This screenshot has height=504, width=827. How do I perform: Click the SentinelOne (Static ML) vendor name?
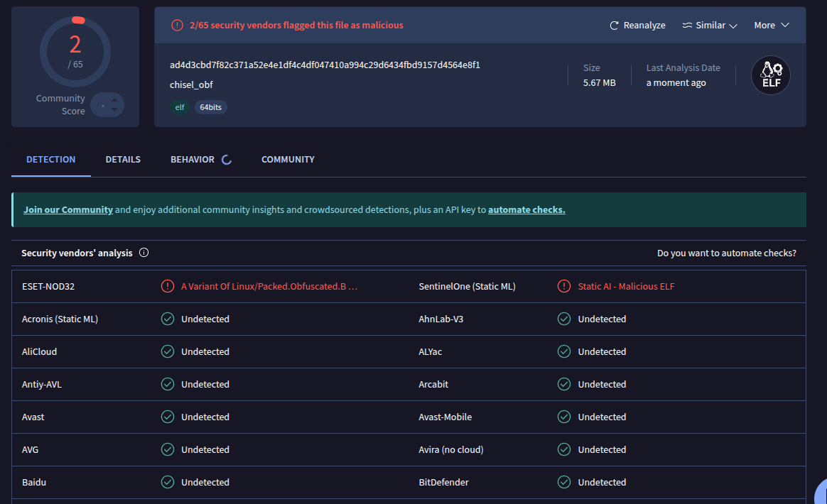[x=467, y=286]
